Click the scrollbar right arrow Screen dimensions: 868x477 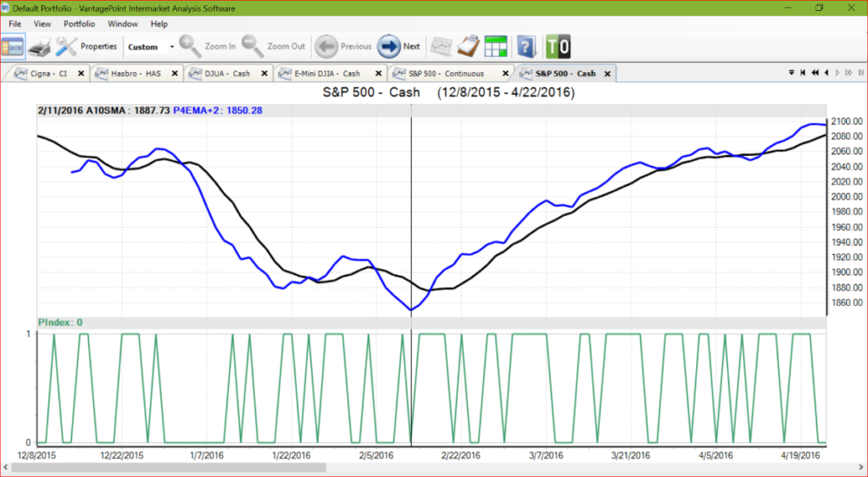click(x=861, y=468)
